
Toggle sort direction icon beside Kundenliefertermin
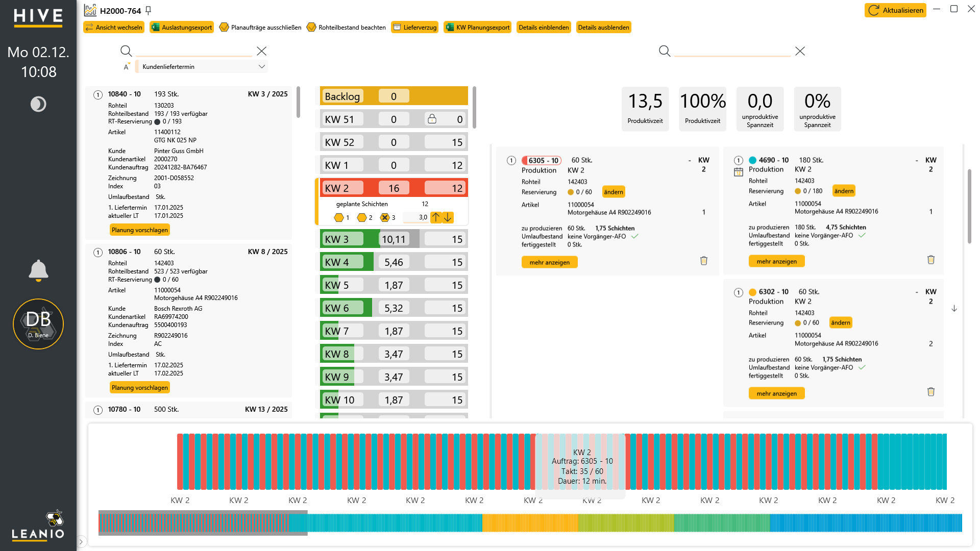[x=127, y=67]
